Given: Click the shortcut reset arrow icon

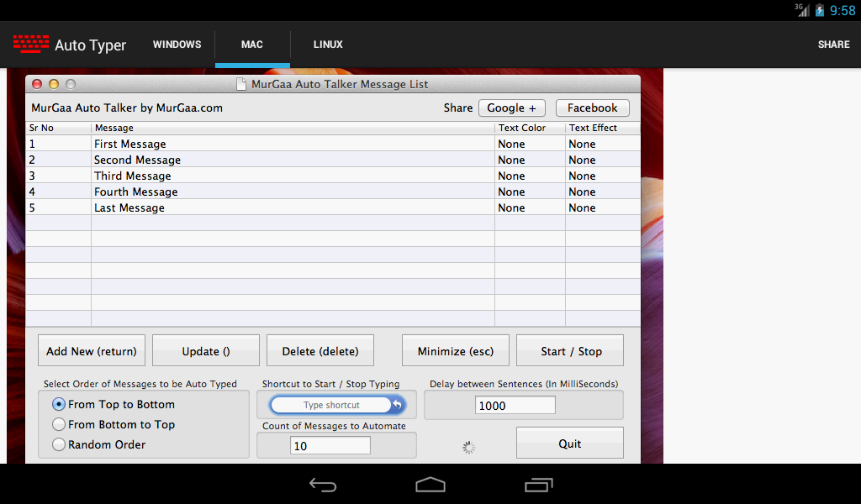Looking at the screenshot, I should tap(398, 405).
